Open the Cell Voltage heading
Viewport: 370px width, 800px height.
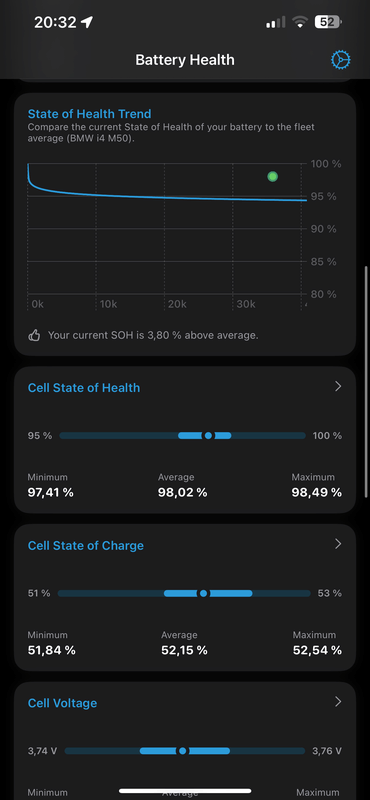(62, 703)
